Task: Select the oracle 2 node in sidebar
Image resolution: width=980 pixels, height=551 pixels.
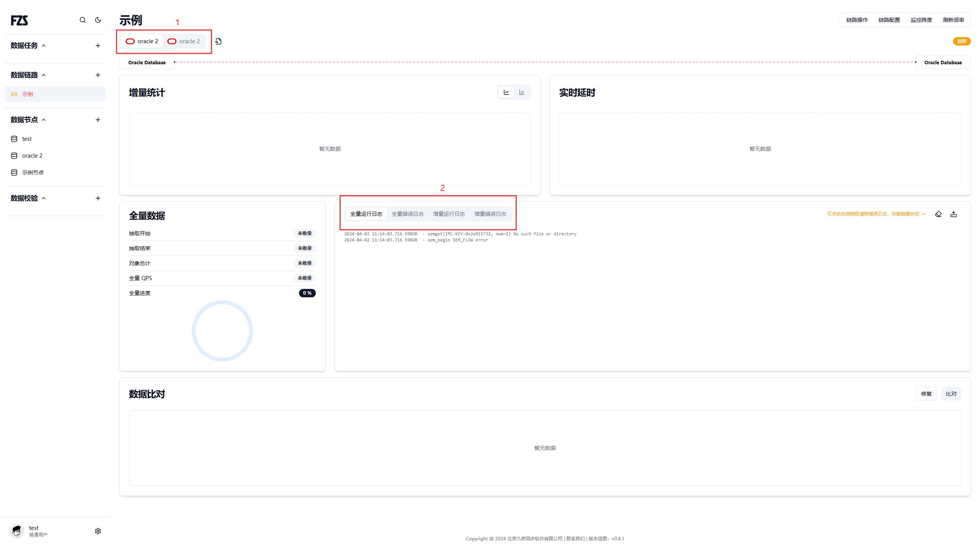Action: point(32,156)
